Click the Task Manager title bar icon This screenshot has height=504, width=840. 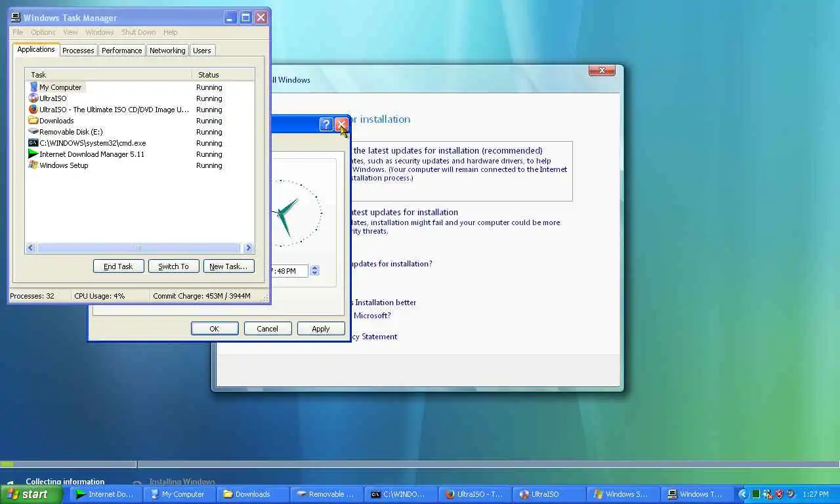(16, 18)
